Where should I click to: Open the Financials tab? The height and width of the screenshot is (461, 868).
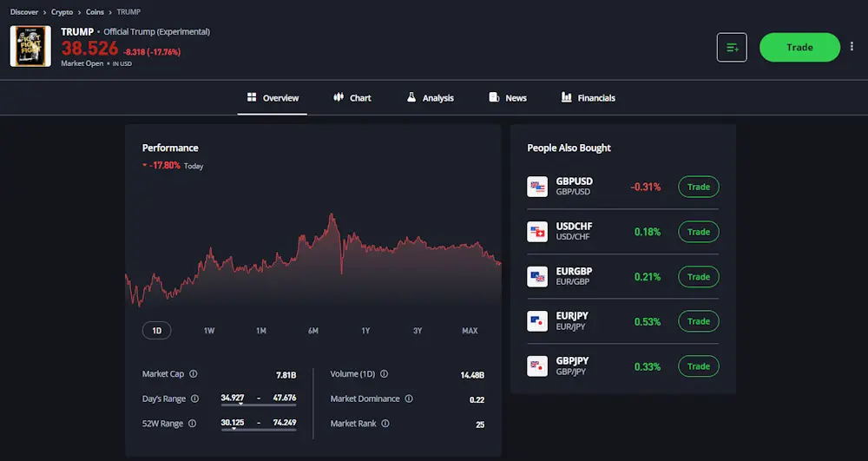pyautogui.click(x=588, y=98)
